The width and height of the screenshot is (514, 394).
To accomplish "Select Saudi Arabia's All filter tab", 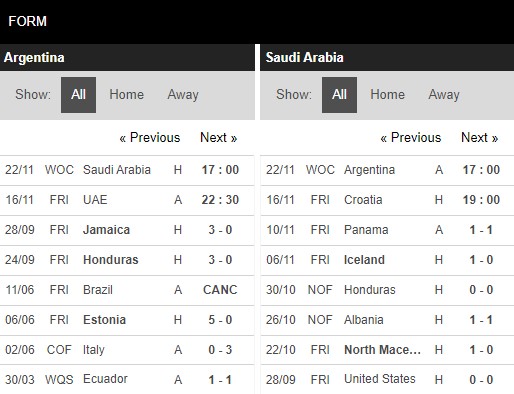I will tap(339, 95).
